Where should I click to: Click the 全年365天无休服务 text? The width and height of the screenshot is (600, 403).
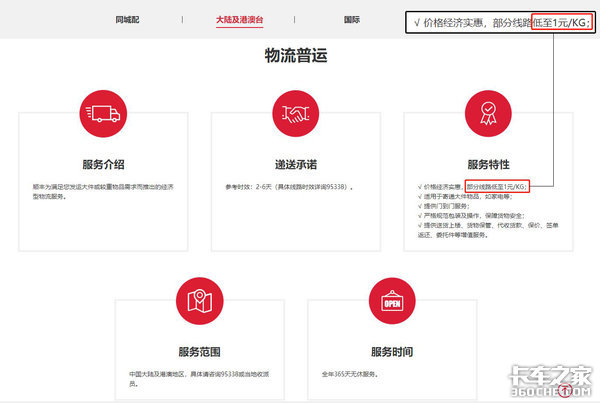[350, 374]
